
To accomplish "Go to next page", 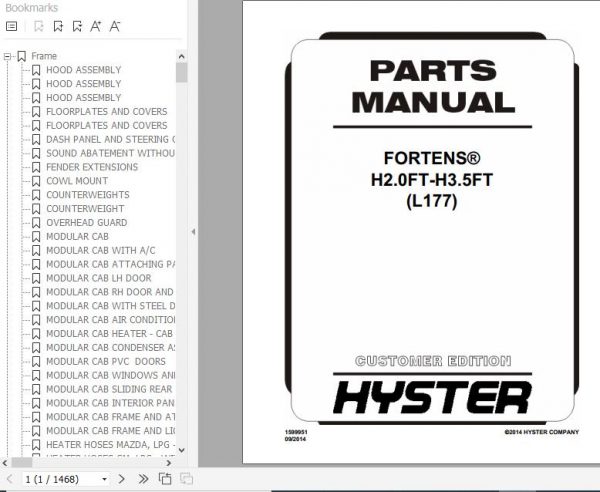I will (x=121, y=479).
